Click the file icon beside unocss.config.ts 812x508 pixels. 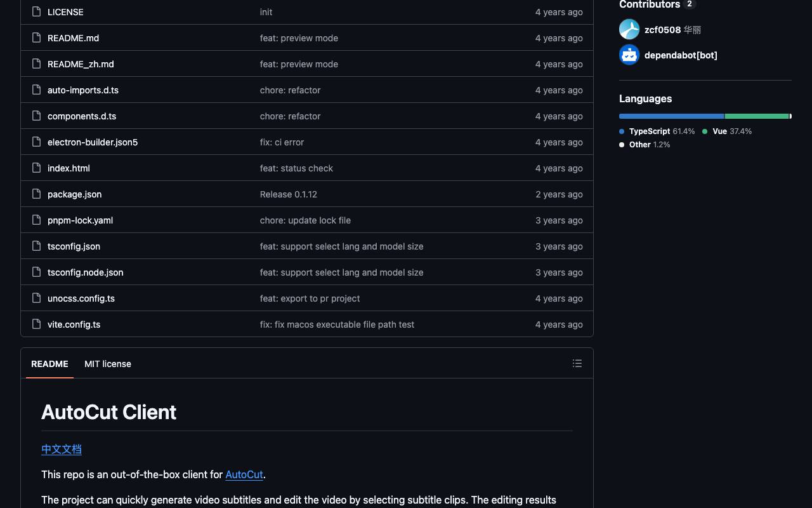(37, 298)
